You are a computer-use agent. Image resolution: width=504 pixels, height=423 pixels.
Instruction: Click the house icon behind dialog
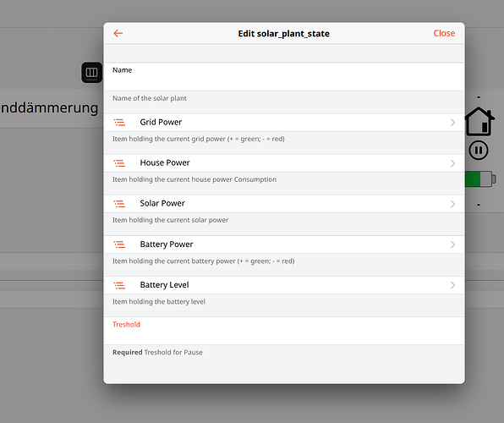pos(479,121)
